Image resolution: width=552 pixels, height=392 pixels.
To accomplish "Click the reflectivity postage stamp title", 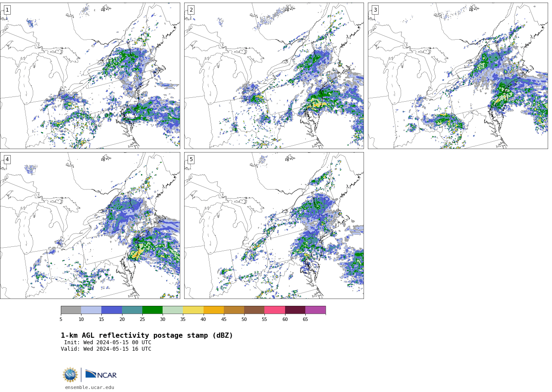I will pos(147,336).
